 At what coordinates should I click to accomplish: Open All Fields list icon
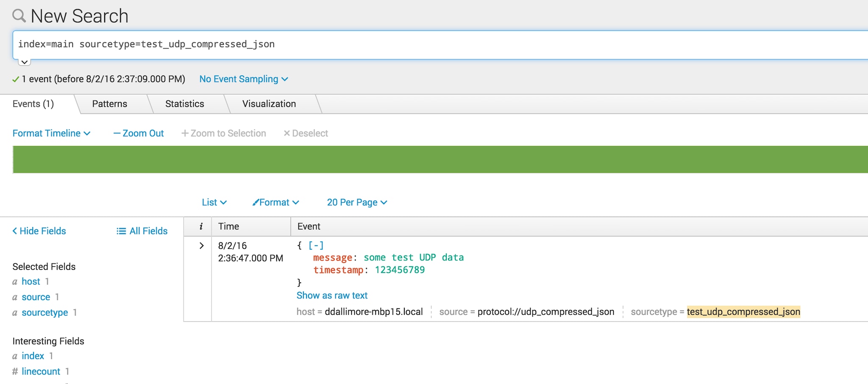(142, 231)
